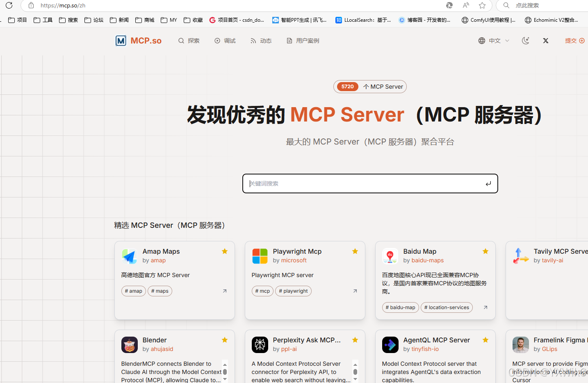Open the 论坛 bookmarks folder

pos(94,20)
